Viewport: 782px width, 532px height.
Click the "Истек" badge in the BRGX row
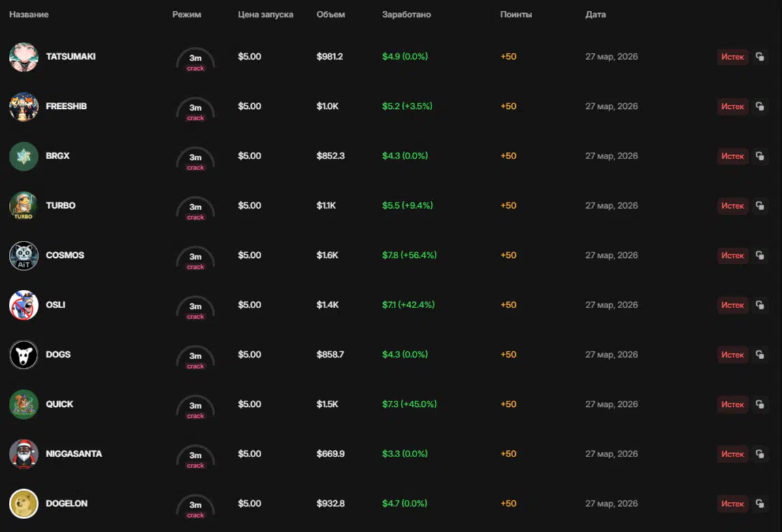pos(732,156)
